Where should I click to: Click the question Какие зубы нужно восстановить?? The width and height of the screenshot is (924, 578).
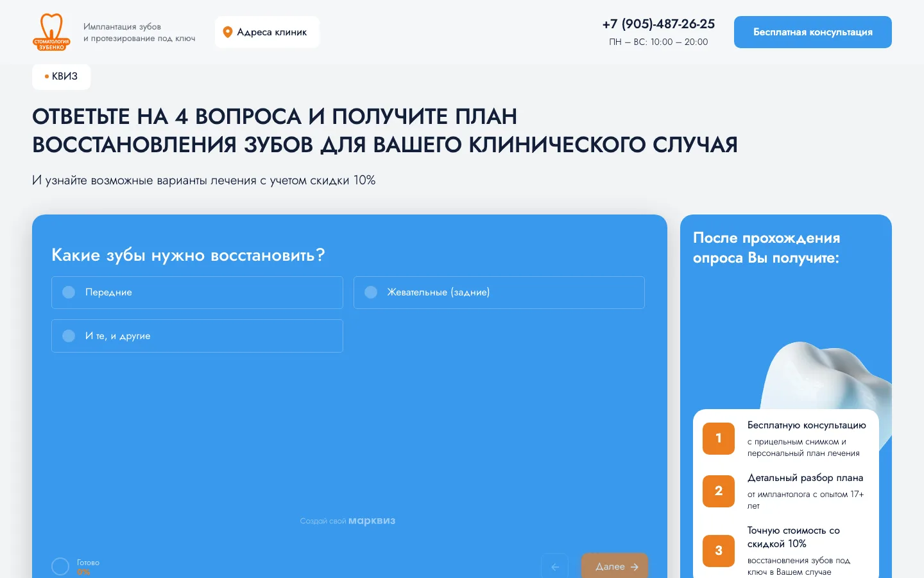coord(188,255)
